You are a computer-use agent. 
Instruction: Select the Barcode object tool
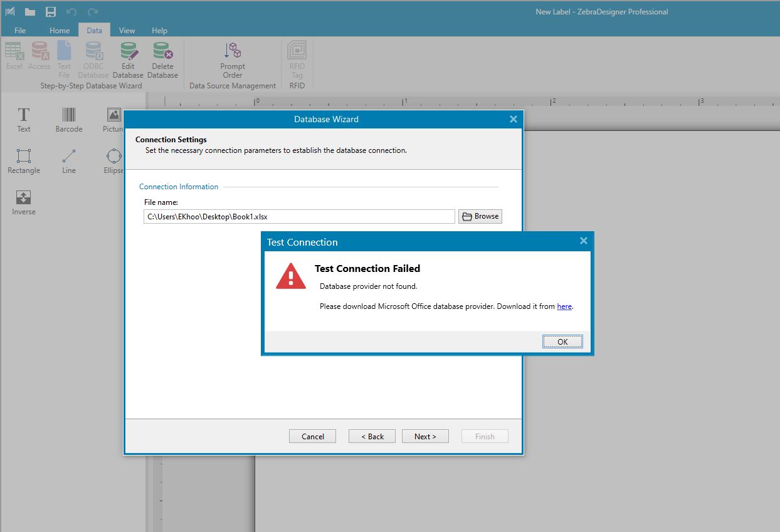click(x=69, y=120)
